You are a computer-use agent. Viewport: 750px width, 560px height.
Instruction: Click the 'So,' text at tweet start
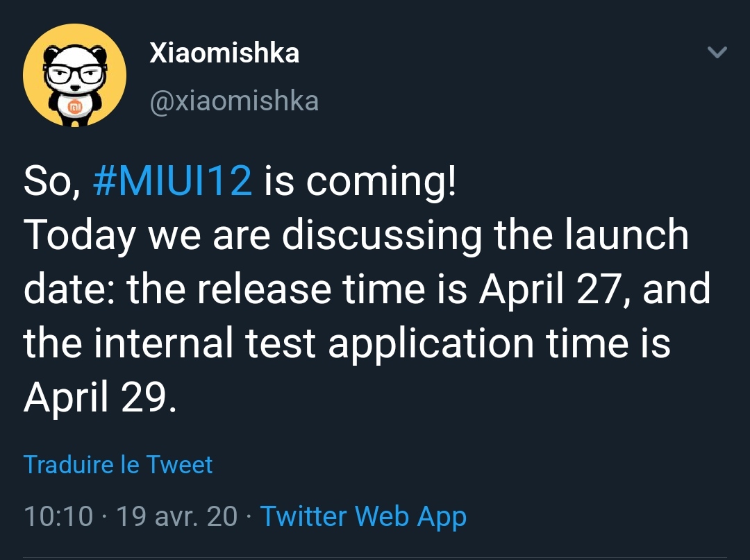[51, 182]
